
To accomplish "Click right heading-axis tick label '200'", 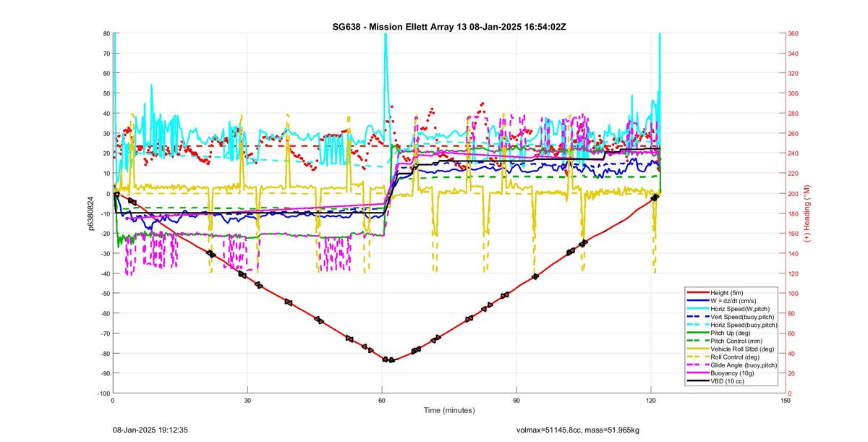I will click(794, 193).
